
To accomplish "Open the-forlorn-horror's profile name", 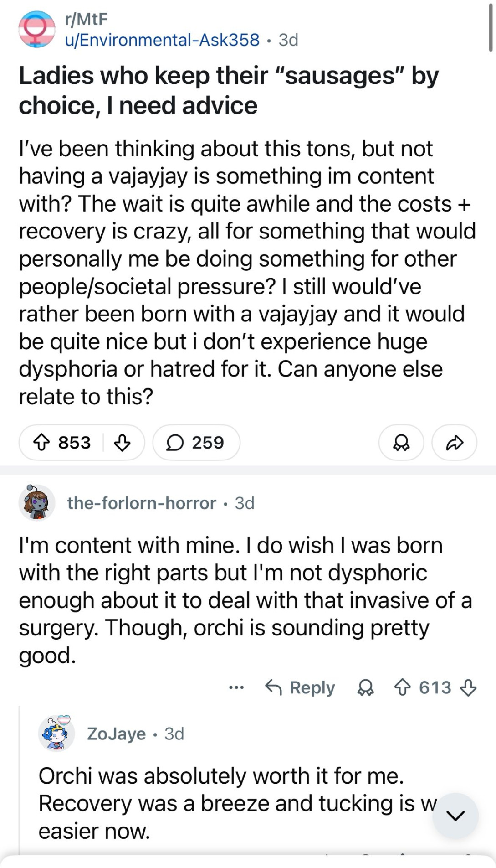I will [x=142, y=503].
